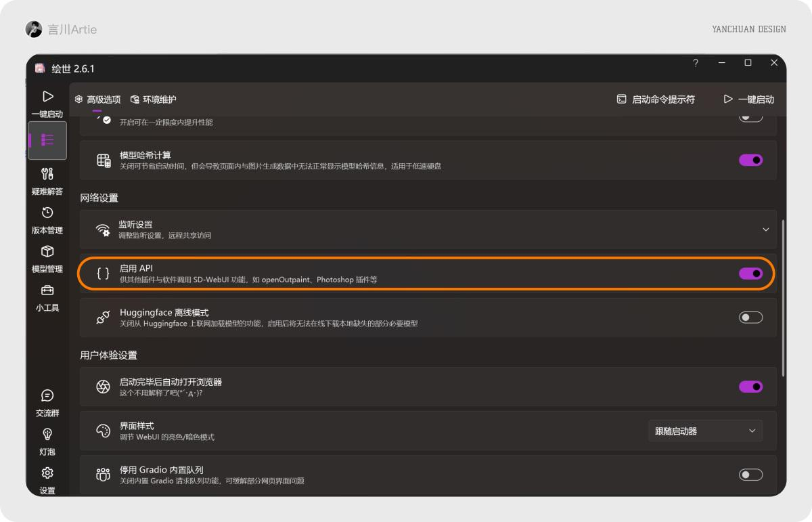Select 一键启动 at the top of sidebar
This screenshot has width=812, height=522.
click(47, 103)
